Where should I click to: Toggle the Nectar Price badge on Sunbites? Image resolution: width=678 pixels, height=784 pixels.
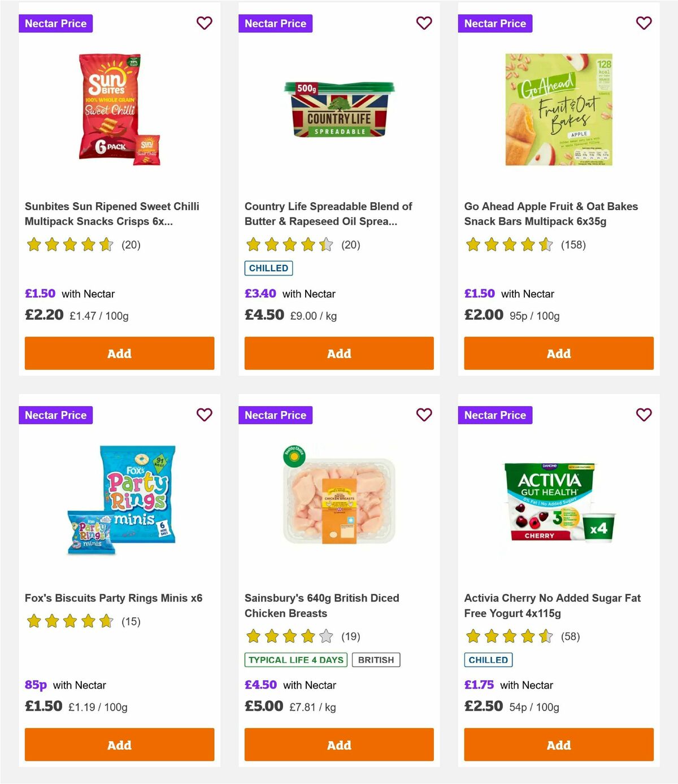[55, 23]
